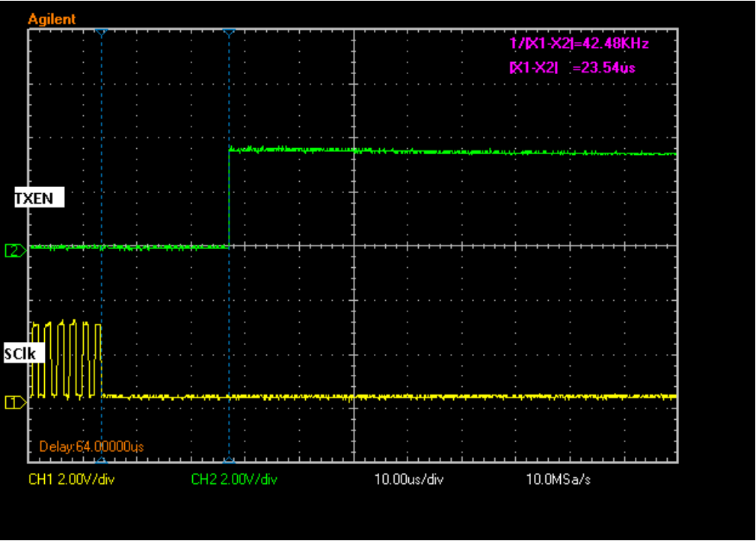Viewport: 756px width, 541px height.
Task: Click the rising edge of green TXEN trace
Action: tap(229, 198)
